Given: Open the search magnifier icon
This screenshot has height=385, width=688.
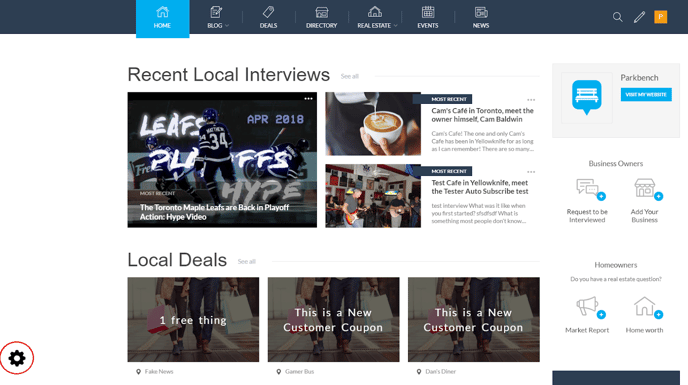Looking at the screenshot, I should [617, 17].
